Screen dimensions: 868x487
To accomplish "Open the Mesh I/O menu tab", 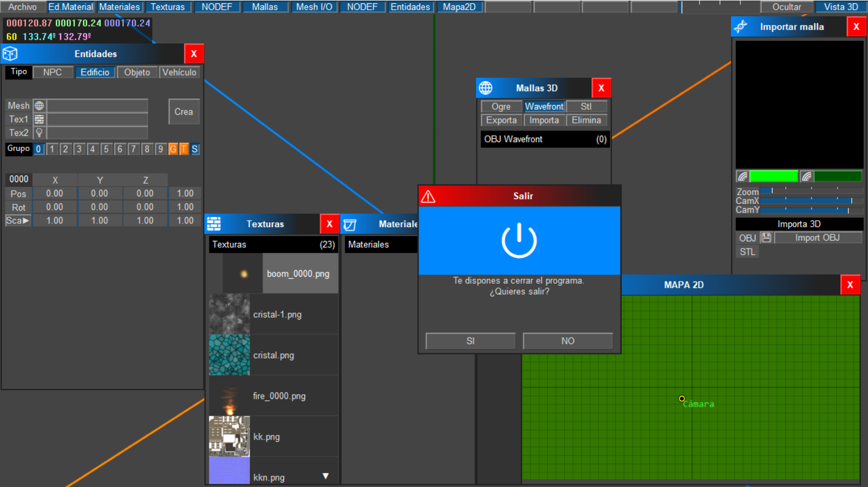I will coord(314,7).
